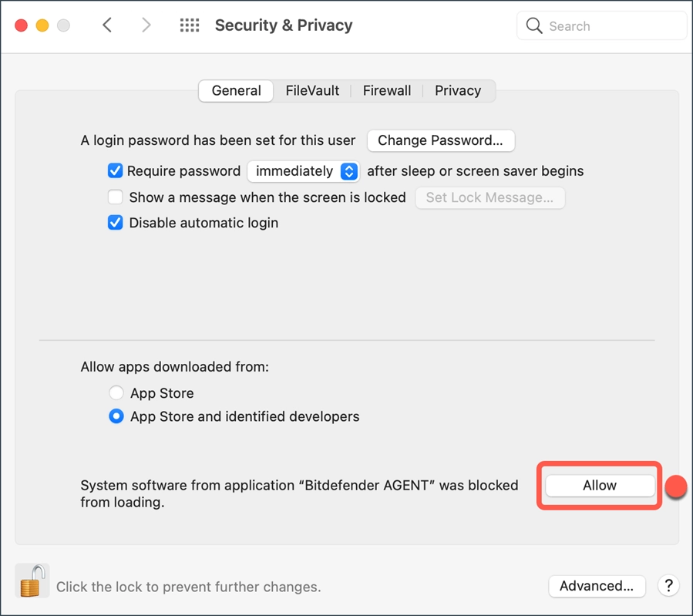Viewport: 693px width, 616px height.
Task: Click the yellow minimize window button
Action: click(42, 25)
